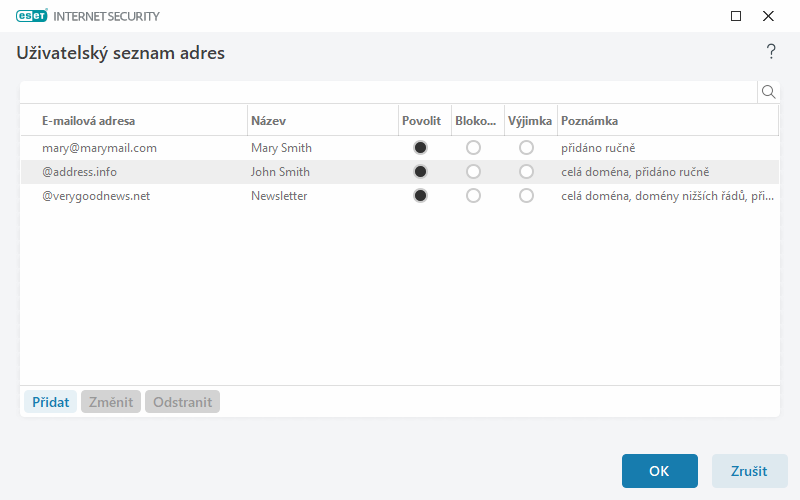Click the search magnifier icon
Image resolution: width=800 pixels, height=500 pixels.
pos(769,92)
